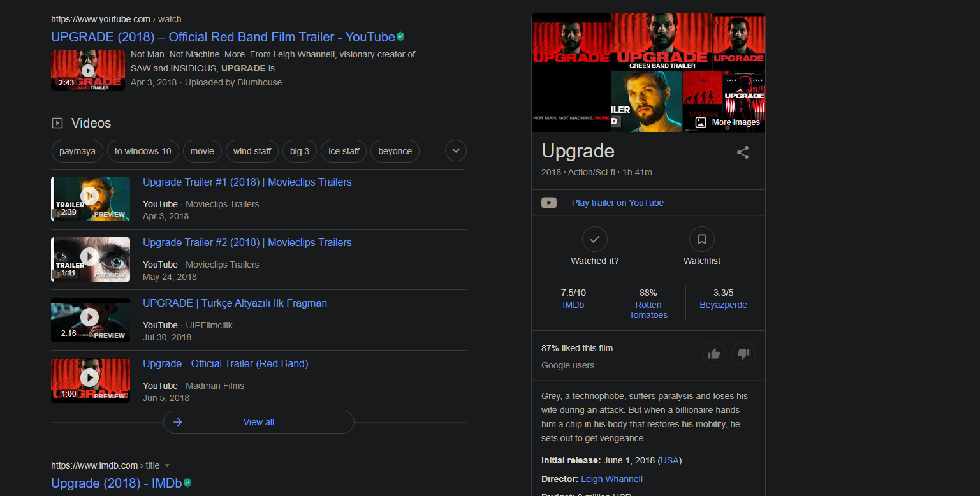Play the Trailer #2 eye close-up thumbnail
980x496 pixels.
[x=91, y=259]
